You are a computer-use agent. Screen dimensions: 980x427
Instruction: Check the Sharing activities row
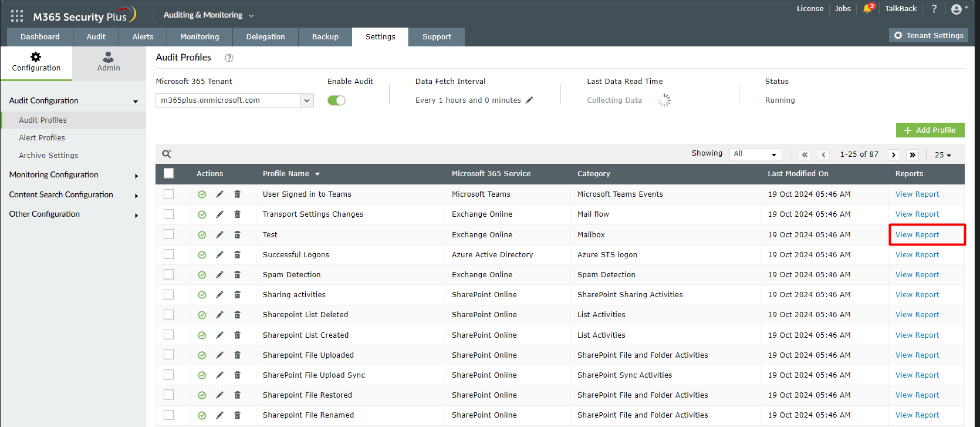click(x=169, y=294)
